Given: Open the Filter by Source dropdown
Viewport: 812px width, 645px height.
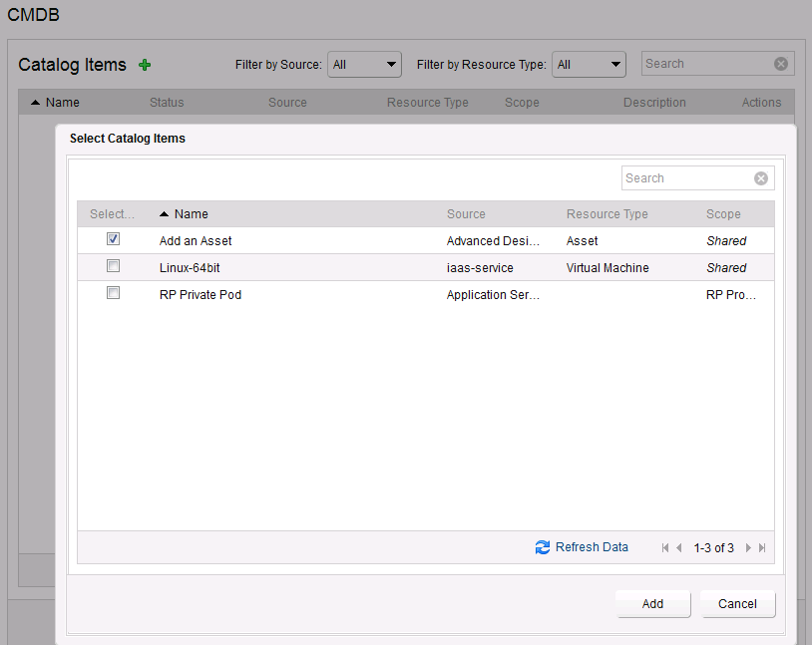Looking at the screenshot, I should coord(364,65).
